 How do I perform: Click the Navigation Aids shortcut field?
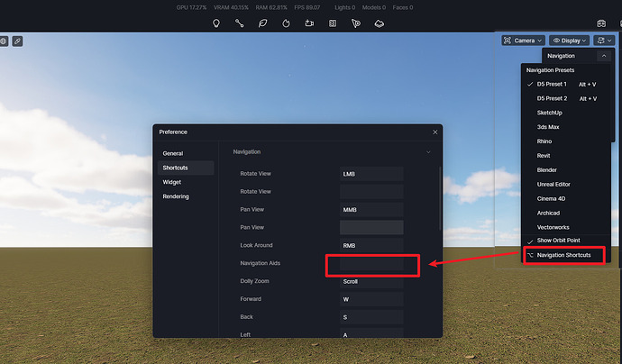[371, 264]
